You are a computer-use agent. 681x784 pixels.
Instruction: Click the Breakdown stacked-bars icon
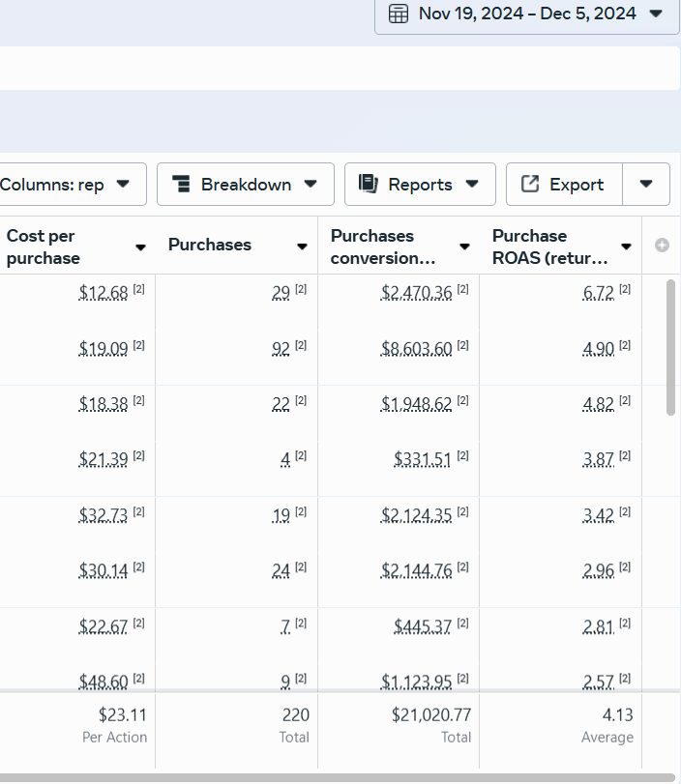pyautogui.click(x=181, y=184)
